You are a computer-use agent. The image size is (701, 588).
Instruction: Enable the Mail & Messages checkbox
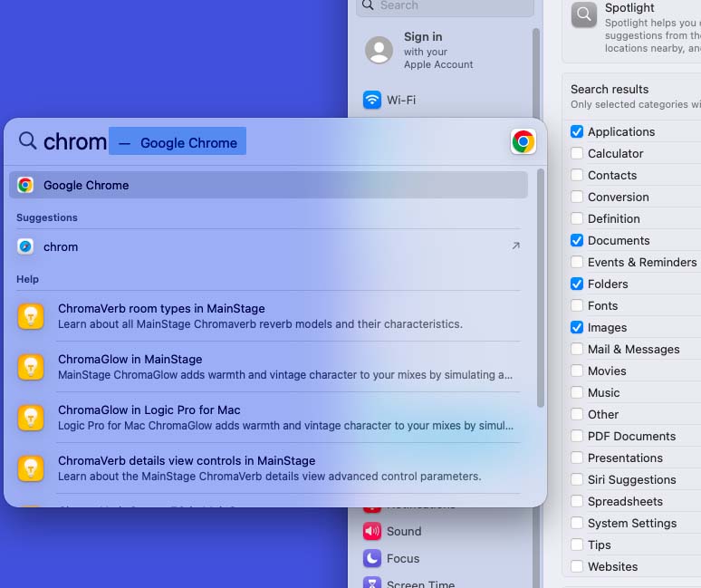(577, 349)
